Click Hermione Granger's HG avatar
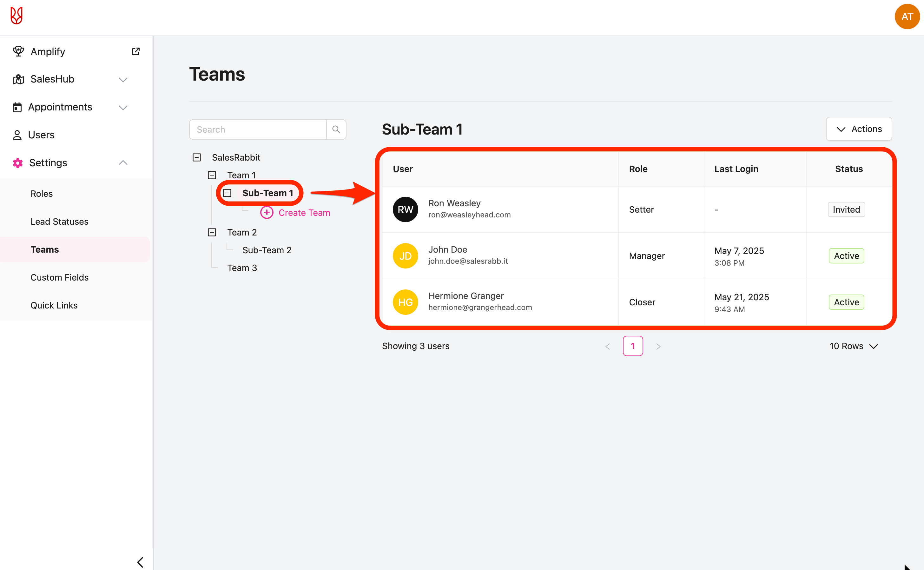Viewport: 924px width, 570px height. (x=405, y=302)
